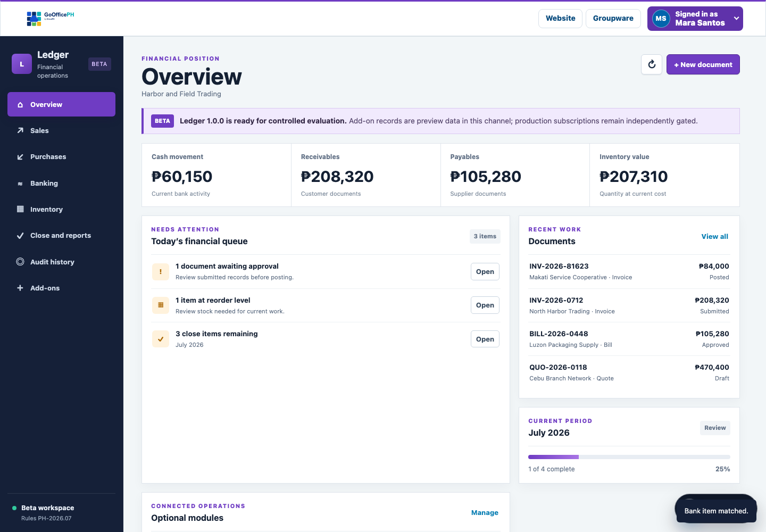Image resolution: width=766 pixels, height=532 pixels.
Task: Click the Sales arrow icon in sidebar
Action: (x=20, y=131)
